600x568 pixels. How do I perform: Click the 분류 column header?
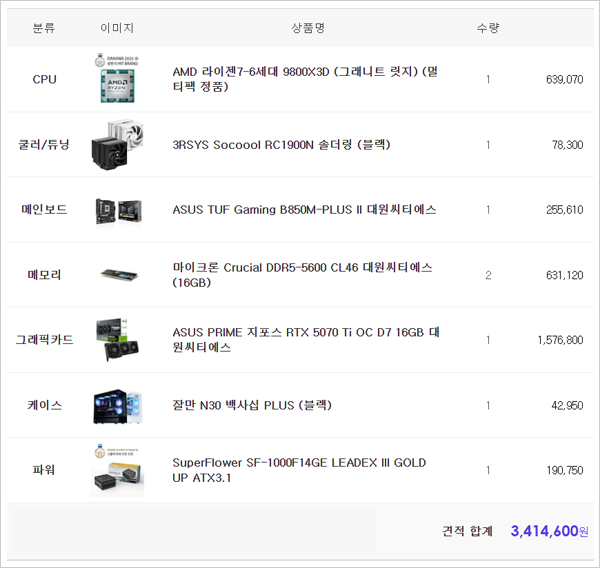[x=44, y=28]
